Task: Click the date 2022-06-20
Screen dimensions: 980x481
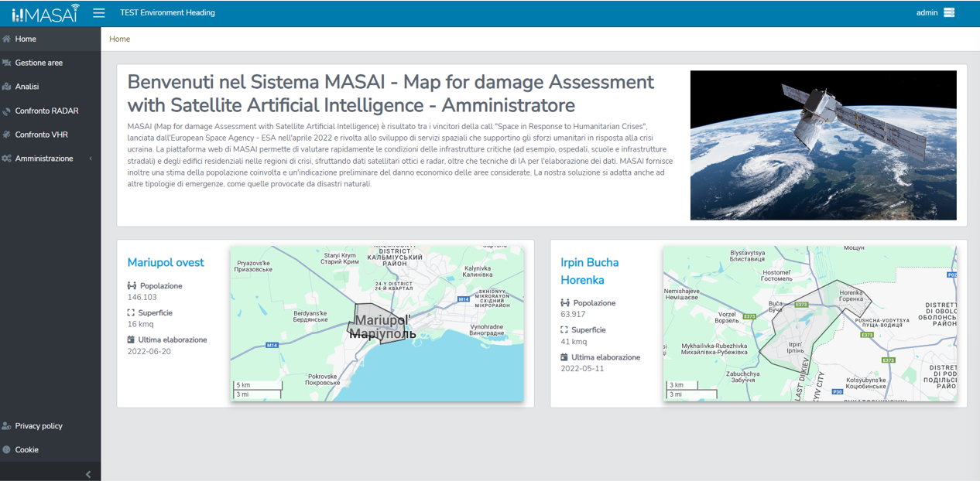Action: (x=149, y=352)
